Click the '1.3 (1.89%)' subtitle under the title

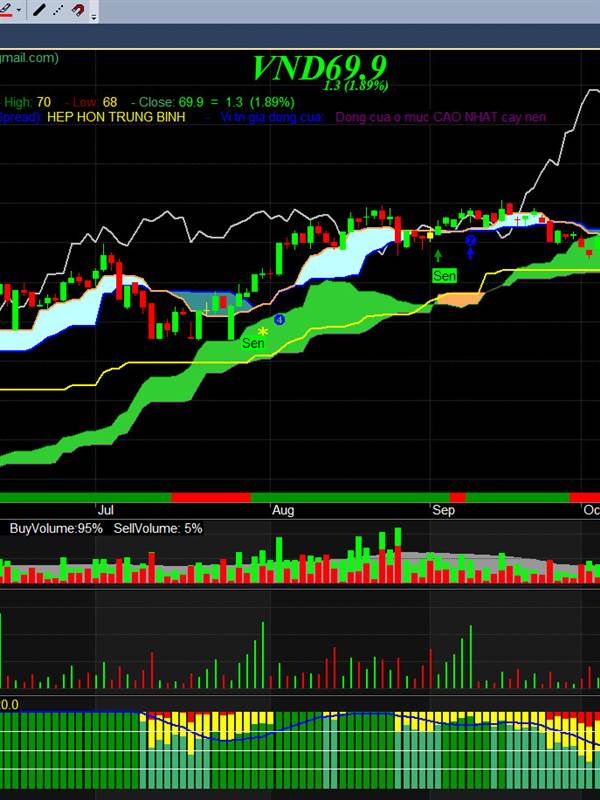pyautogui.click(x=356, y=85)
